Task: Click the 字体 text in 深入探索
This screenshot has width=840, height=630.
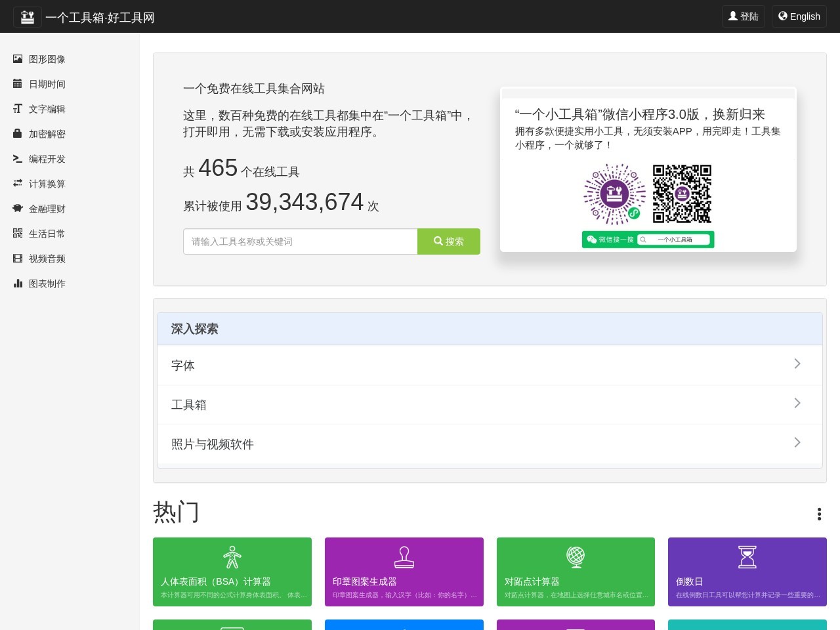Action: 183,366
